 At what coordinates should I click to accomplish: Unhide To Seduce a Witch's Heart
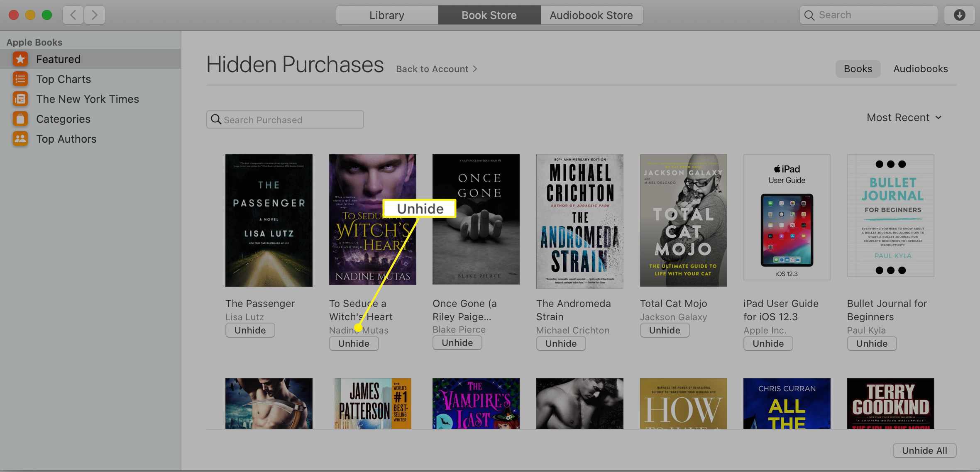click(354, 343)
